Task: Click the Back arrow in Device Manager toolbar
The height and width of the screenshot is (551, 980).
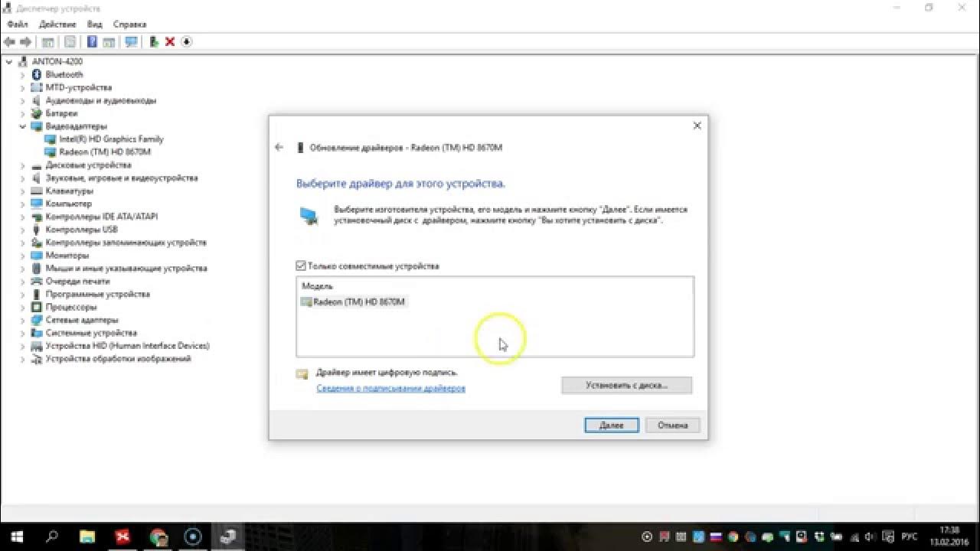Action: point(10,42)
